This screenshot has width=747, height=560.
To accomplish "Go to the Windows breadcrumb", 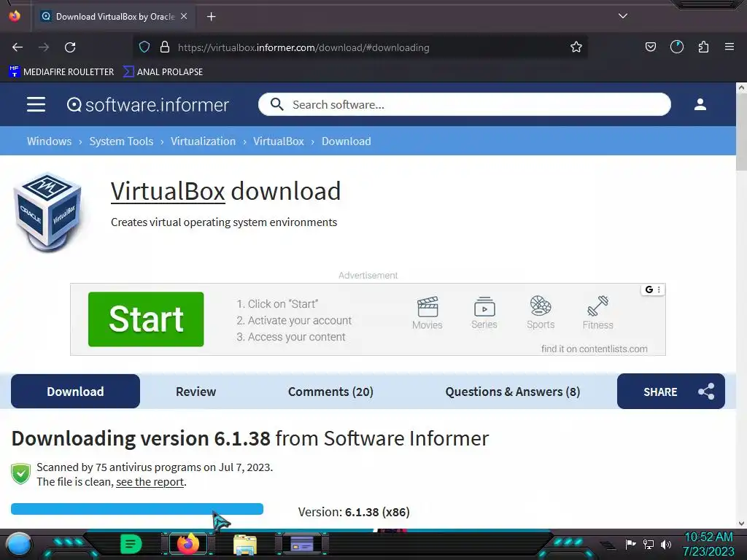I will point(49,141).
